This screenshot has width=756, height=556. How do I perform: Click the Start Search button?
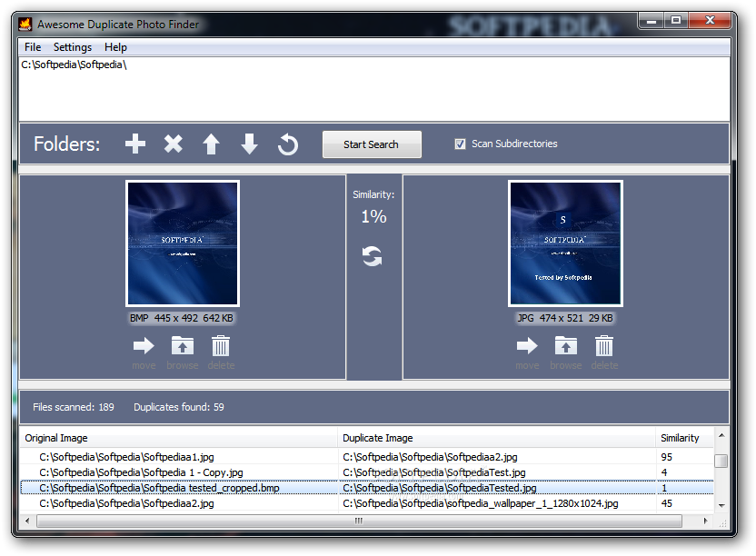(x=372, y=144)
